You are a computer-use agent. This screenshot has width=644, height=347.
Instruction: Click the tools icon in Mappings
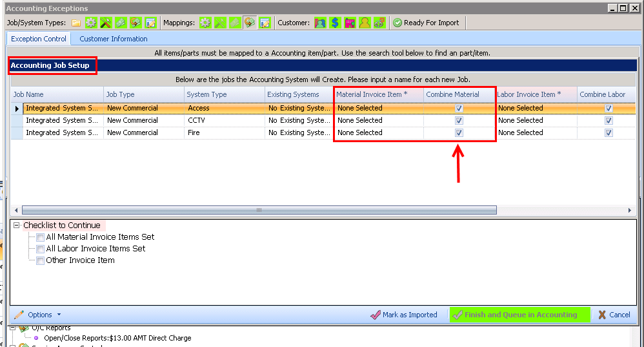pyautogui.click(x=220, y=23)
